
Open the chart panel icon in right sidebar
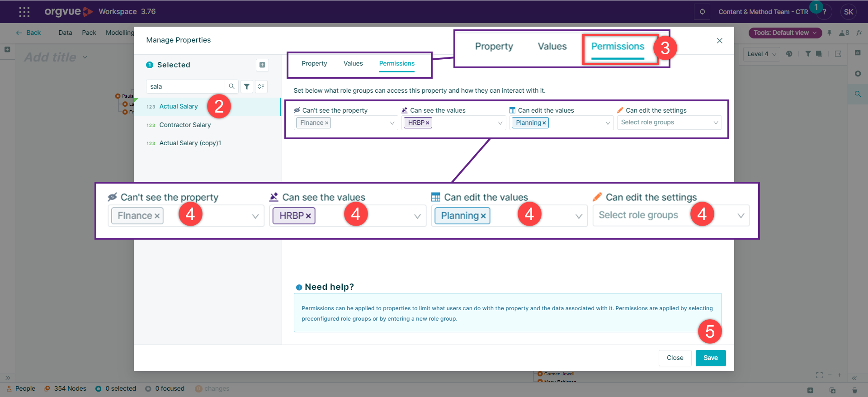858,53
